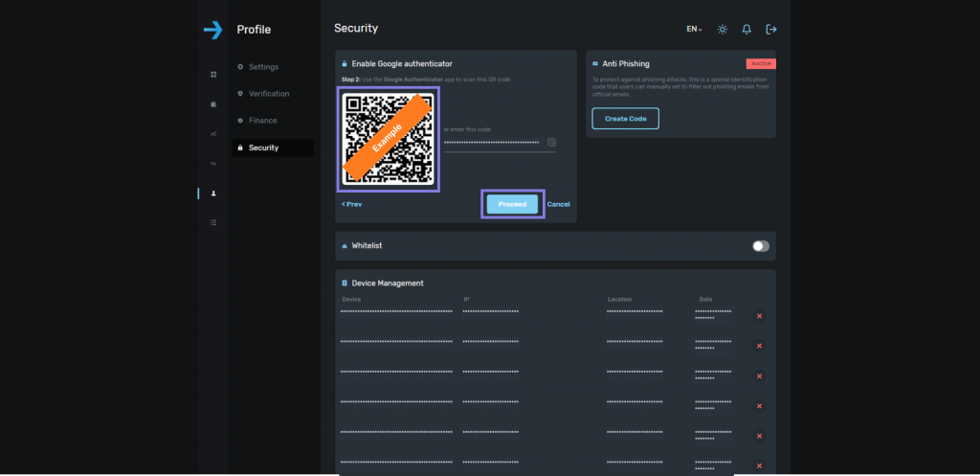Viewport: 980px width, 476px height.
Task: Click the Whitelist label
Action: (x=367, y=246)
